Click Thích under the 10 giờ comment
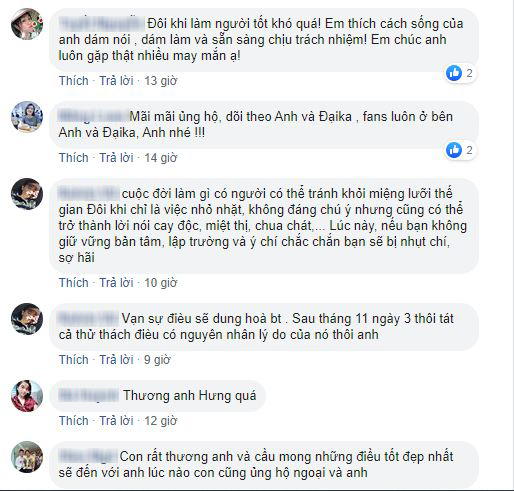Image resolution: width=514 pixels, height=491 pixels. [74, 283]
